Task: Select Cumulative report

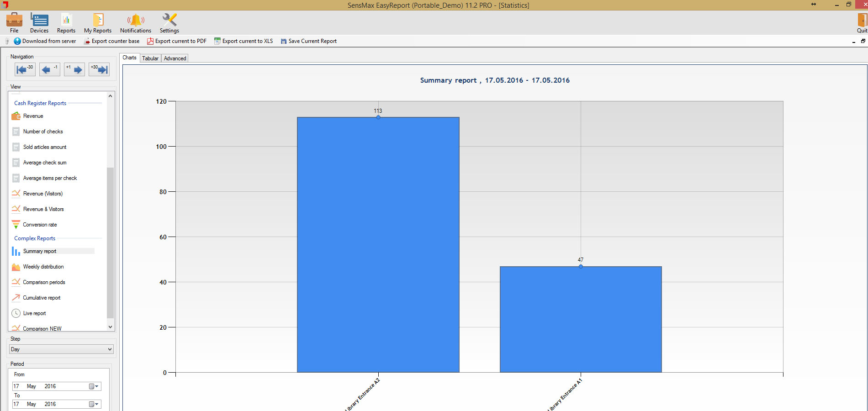Action: click(x=42, y=298)
